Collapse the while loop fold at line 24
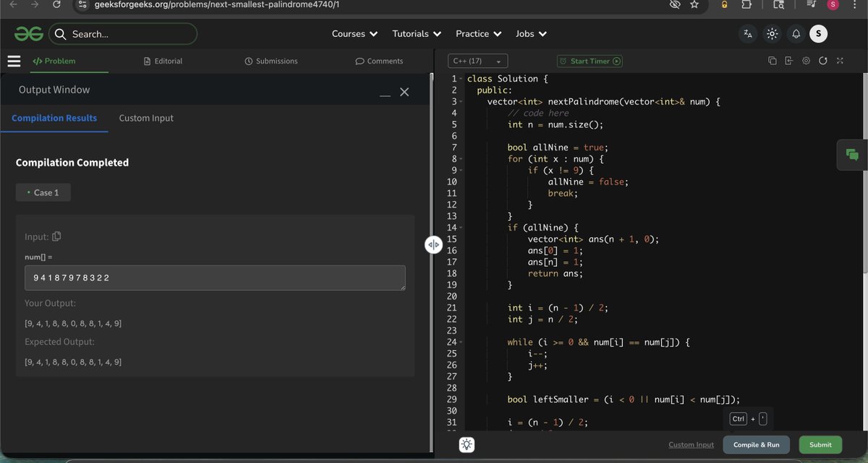The height and width of the screenshot is (463, 868). tap(460, 342)
